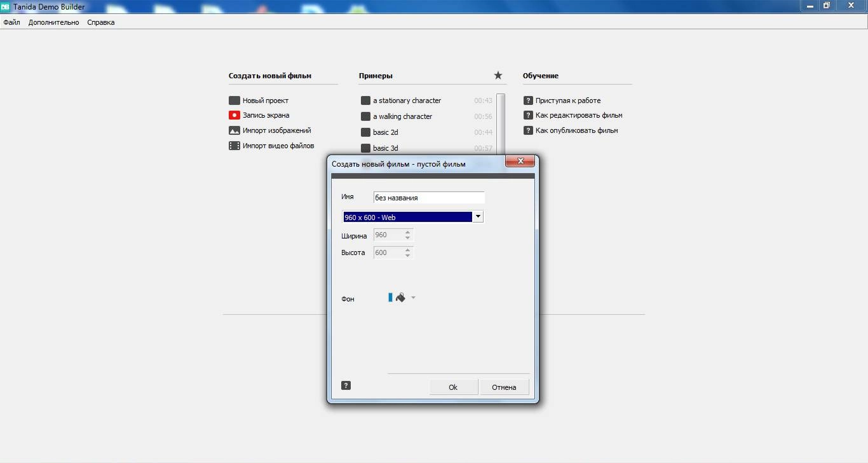Image resolution: width=868 pixels, height=463 pixels.
Task: Click icon of 'basic 3d' example
Action: (365, 148)
